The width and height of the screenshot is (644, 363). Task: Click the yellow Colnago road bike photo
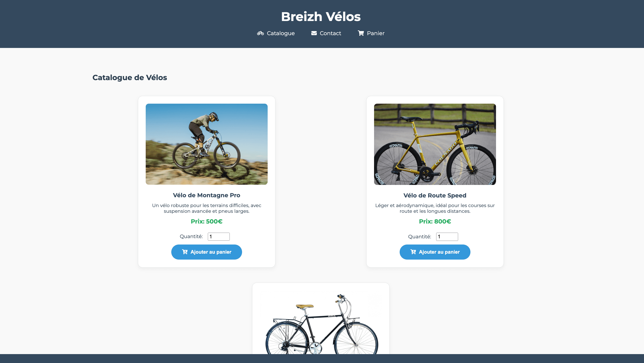tap(435, 144)
